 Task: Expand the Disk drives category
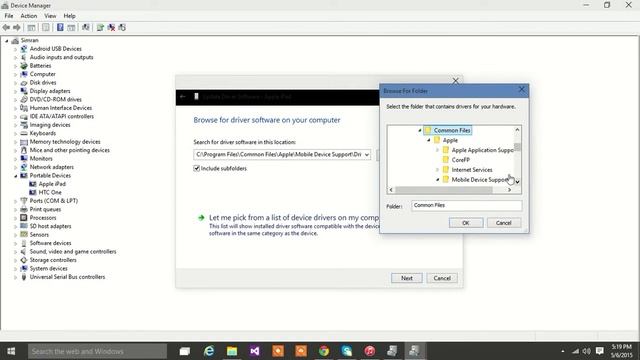coord(16,83)
